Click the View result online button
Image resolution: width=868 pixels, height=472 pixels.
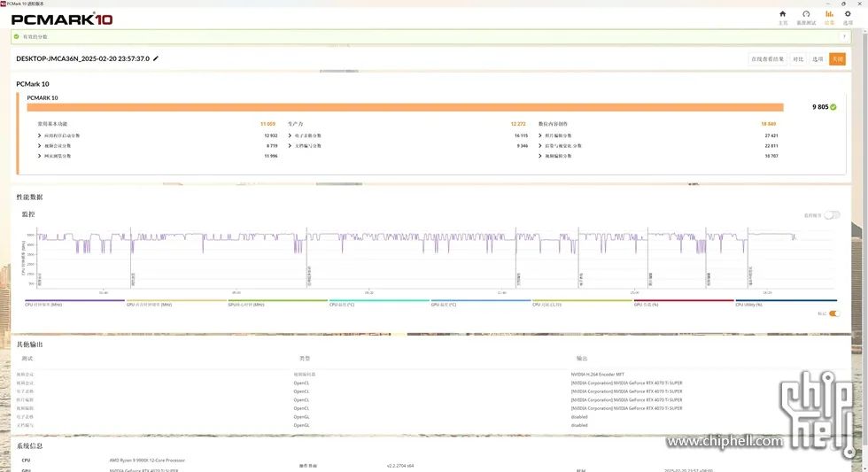click(767, 58)
